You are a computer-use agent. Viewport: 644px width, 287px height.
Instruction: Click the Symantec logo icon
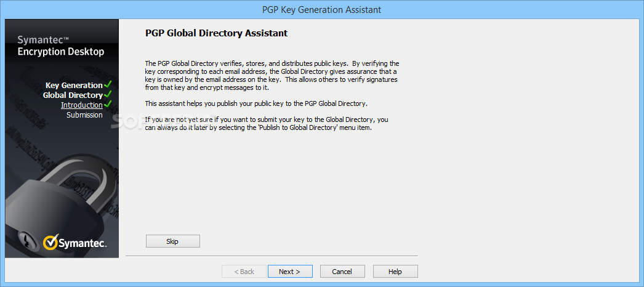[50, 242]
